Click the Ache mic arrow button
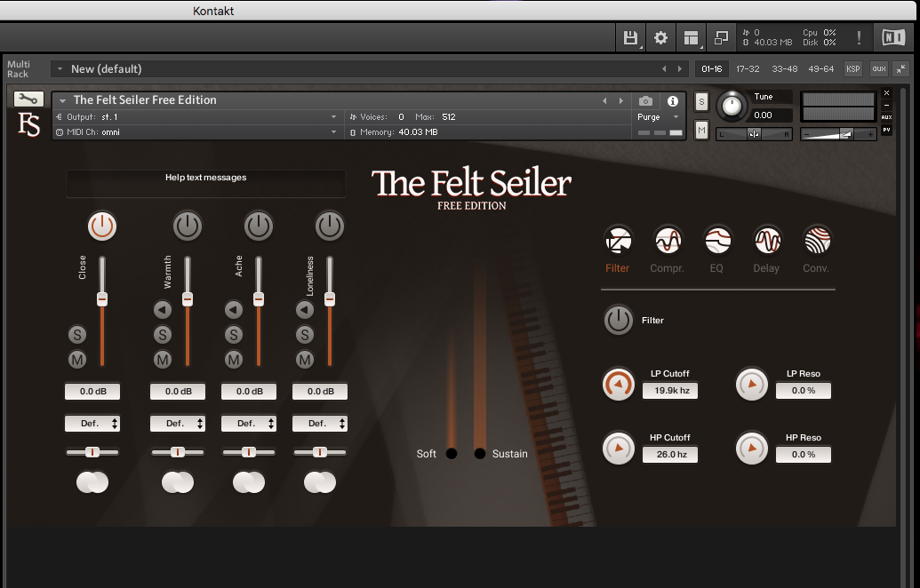Screen dimensions: 920x588 [234, 309]
